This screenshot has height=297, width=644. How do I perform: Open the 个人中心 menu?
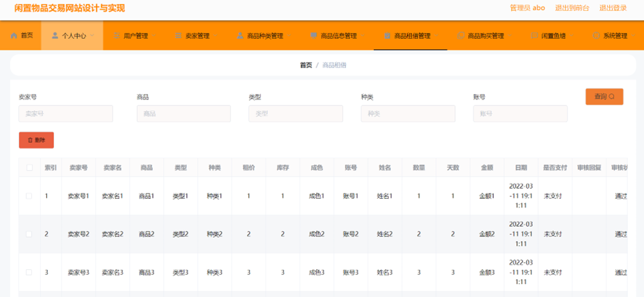pos(72,35)
